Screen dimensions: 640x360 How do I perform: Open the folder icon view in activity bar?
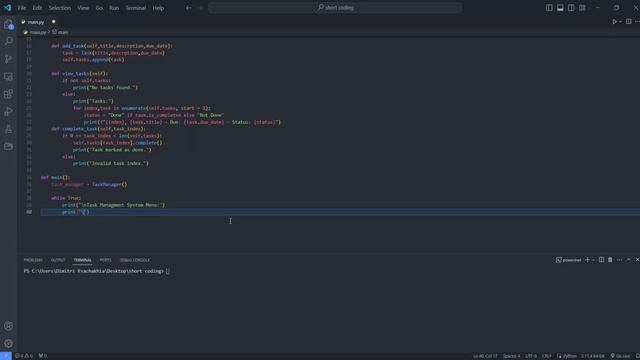click(9, 146)
